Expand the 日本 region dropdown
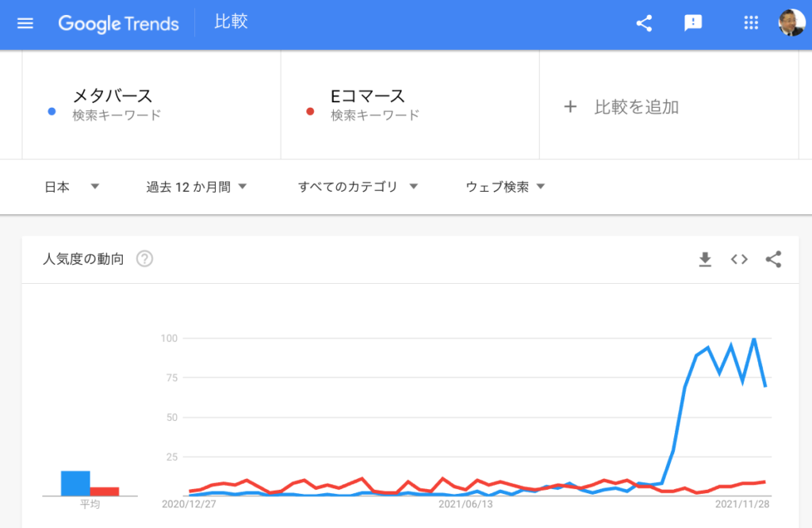The height and width of the screenshot is (528, 812). click(71, 187)
